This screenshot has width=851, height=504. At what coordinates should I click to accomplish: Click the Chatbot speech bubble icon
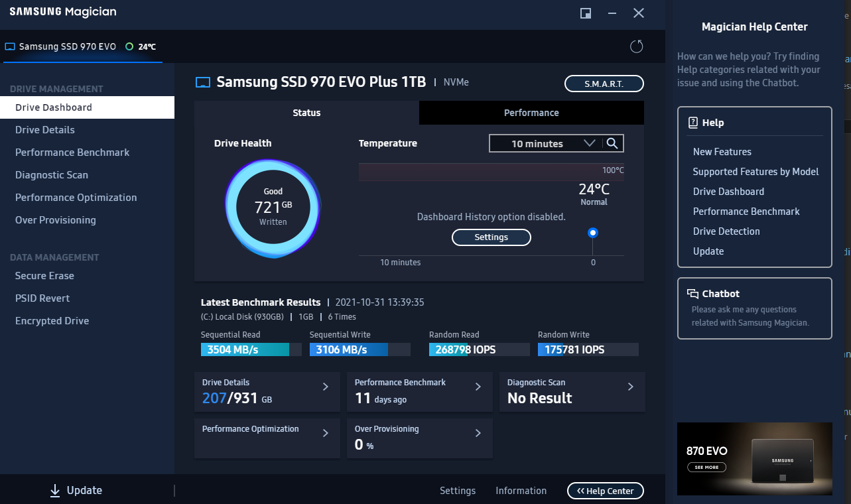click(x=692, y=294)
